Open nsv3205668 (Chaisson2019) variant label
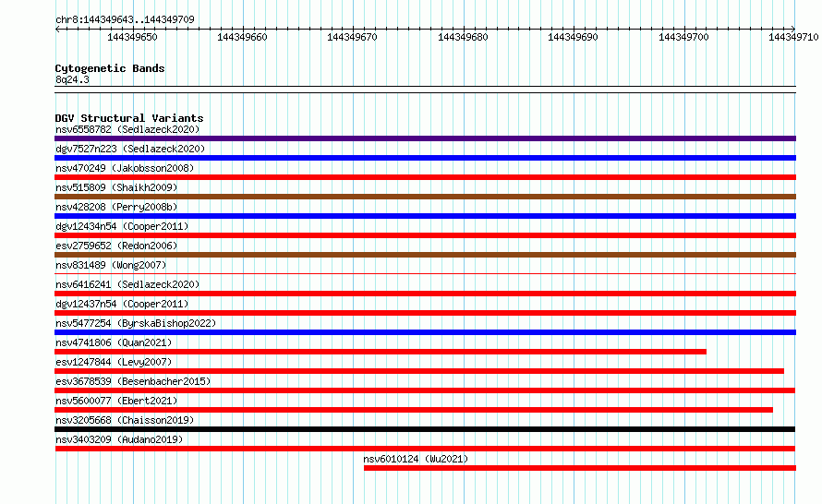Viewport: 822px width, 504px height. (125, 420)
